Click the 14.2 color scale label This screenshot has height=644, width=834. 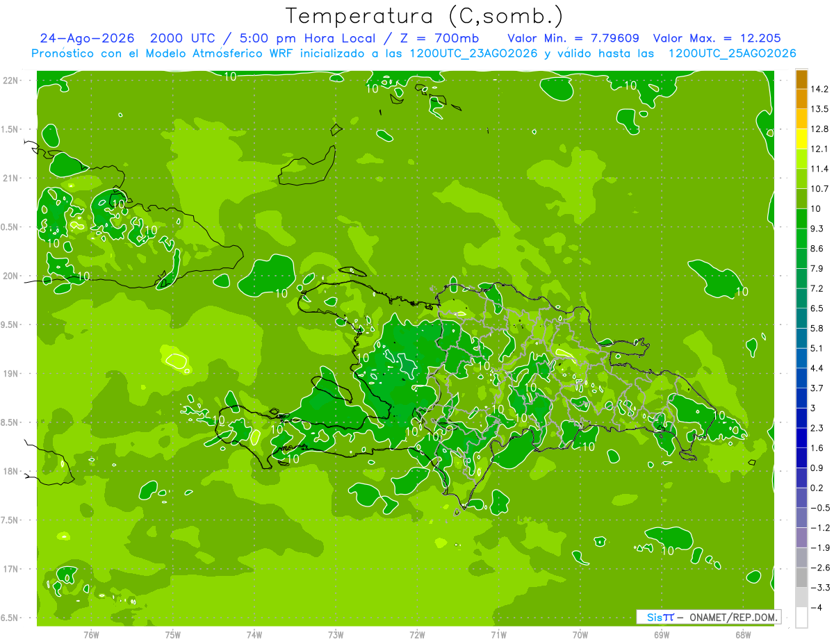(819, 89)
